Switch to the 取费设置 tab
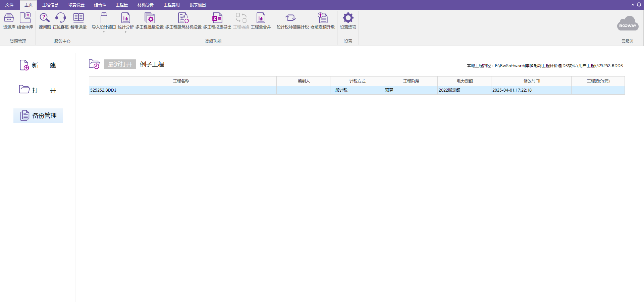This screenshot has width=644, height=302. (76, 5)
